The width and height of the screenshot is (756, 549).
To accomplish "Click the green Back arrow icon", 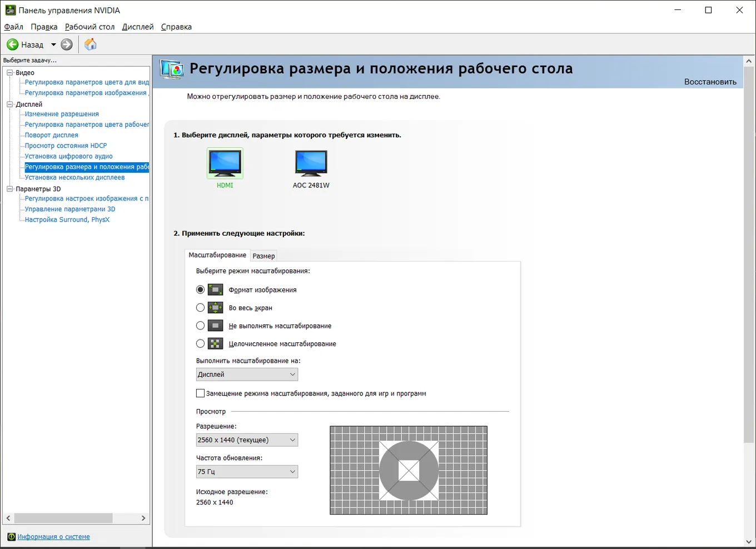I will click(13, 44).
